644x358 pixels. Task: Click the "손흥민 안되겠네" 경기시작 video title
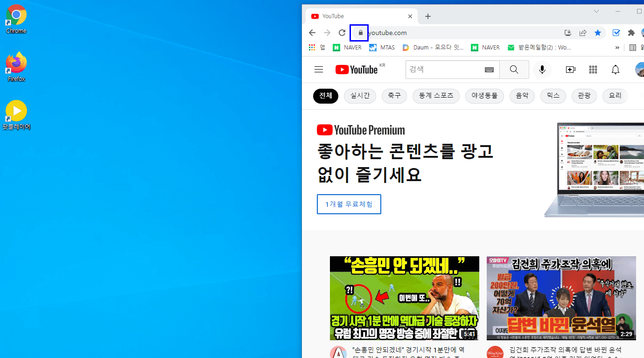pyautogui.click(x=408, y=352)
